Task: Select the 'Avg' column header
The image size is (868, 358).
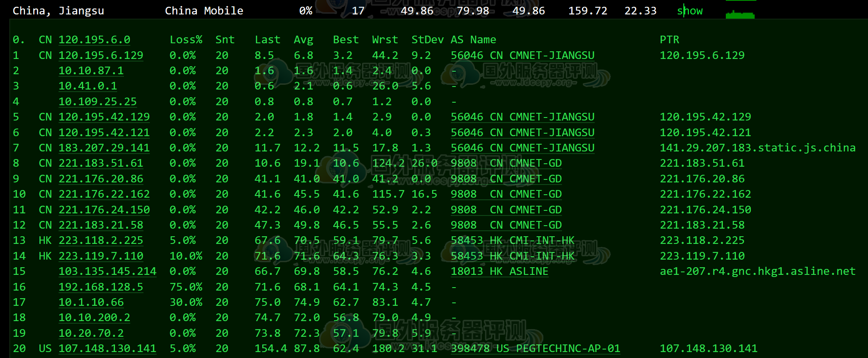Action: (303, 40)
